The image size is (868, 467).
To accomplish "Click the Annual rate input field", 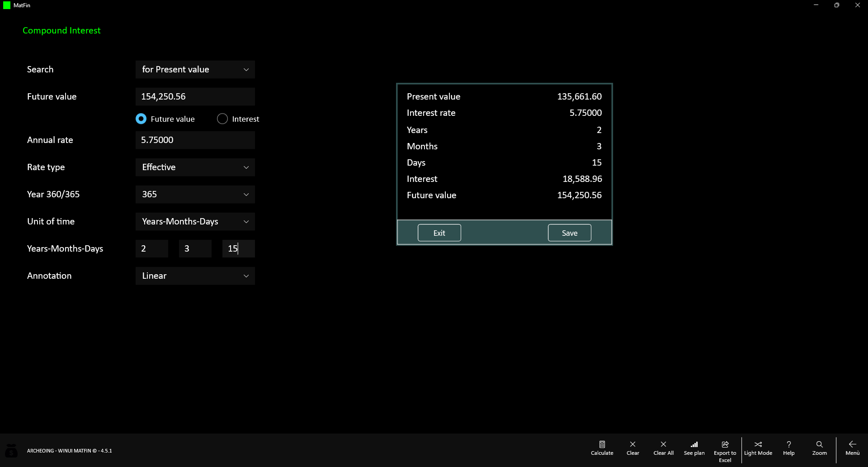I will (x=195, y=140).
